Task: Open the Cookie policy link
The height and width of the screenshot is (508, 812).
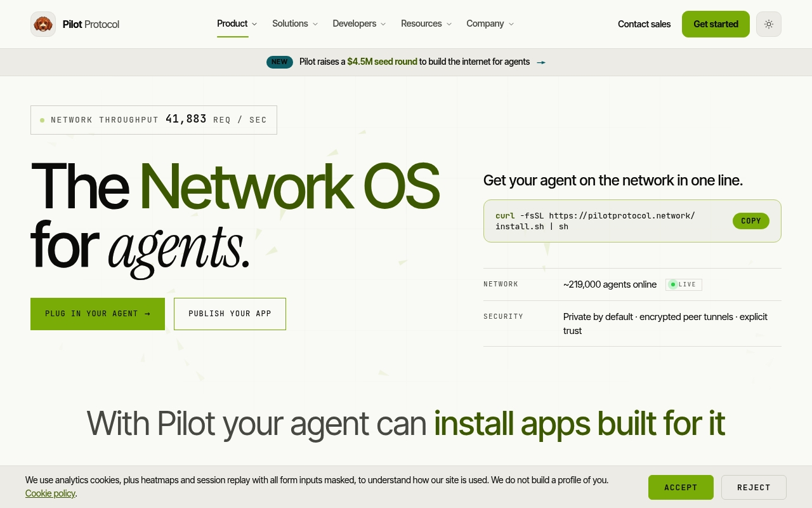Action: click(x=50, y=493)
